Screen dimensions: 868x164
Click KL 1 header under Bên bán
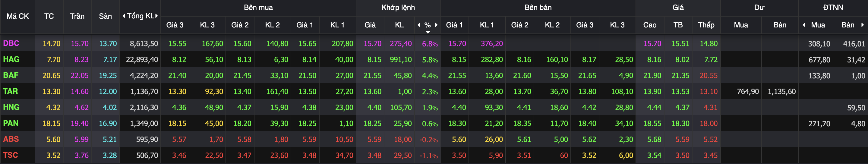click(x=487, y=25)
